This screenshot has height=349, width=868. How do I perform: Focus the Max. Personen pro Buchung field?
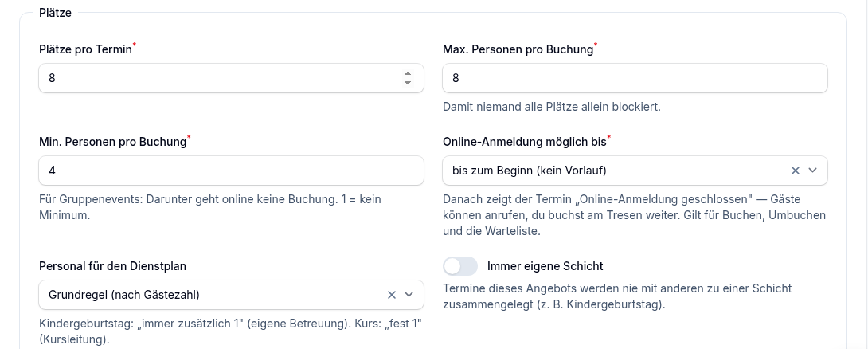(635, 78)
